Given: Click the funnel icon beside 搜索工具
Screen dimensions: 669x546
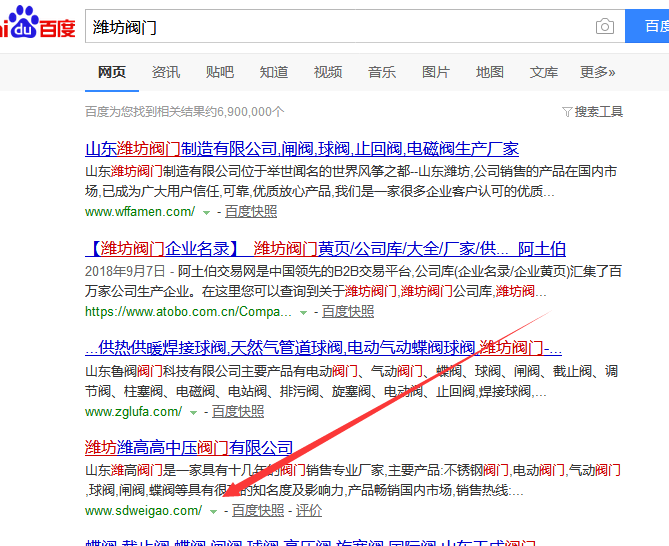Looking at the screenshot, I should click(567, 112).
